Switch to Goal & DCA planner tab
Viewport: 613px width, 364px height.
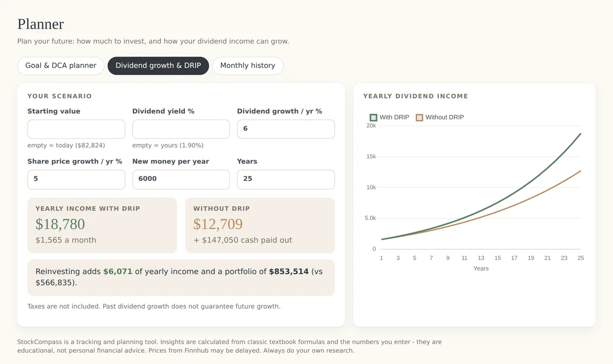[x=61, y=66]
